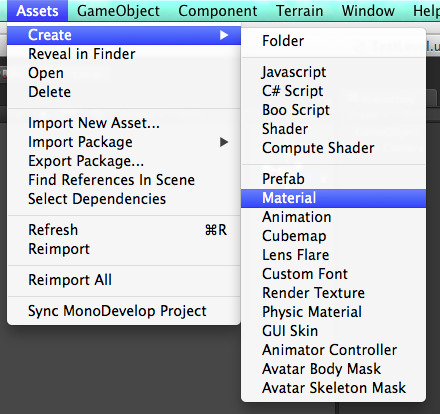The height and width of the screenshot is (414, 440).
Task: Create a new Prefab
Action: point(333,179)
